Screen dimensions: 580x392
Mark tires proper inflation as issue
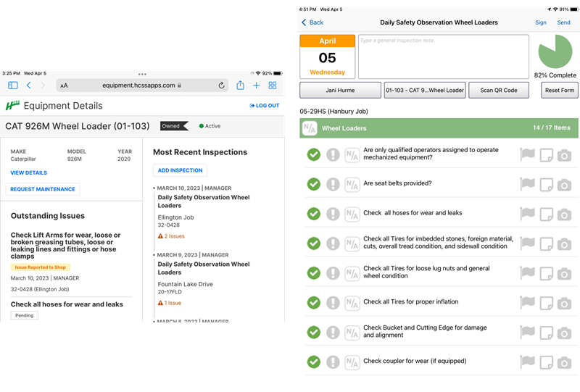coord(333,302)
